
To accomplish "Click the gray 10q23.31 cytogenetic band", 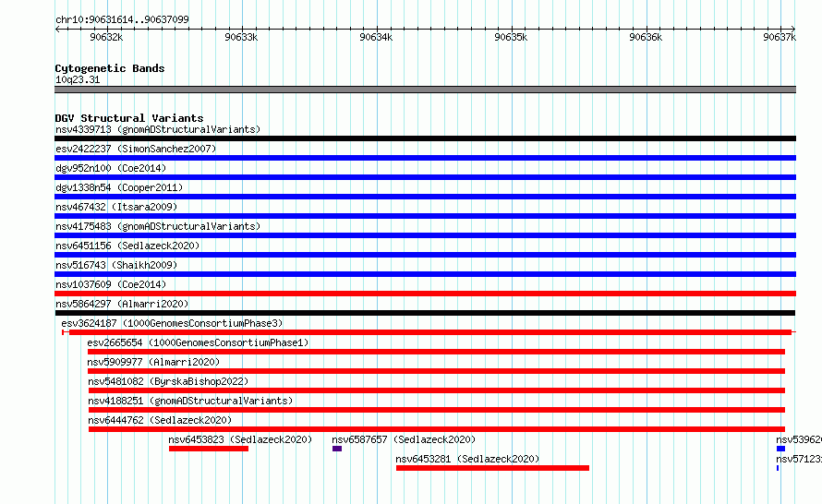I will [425, 90].
